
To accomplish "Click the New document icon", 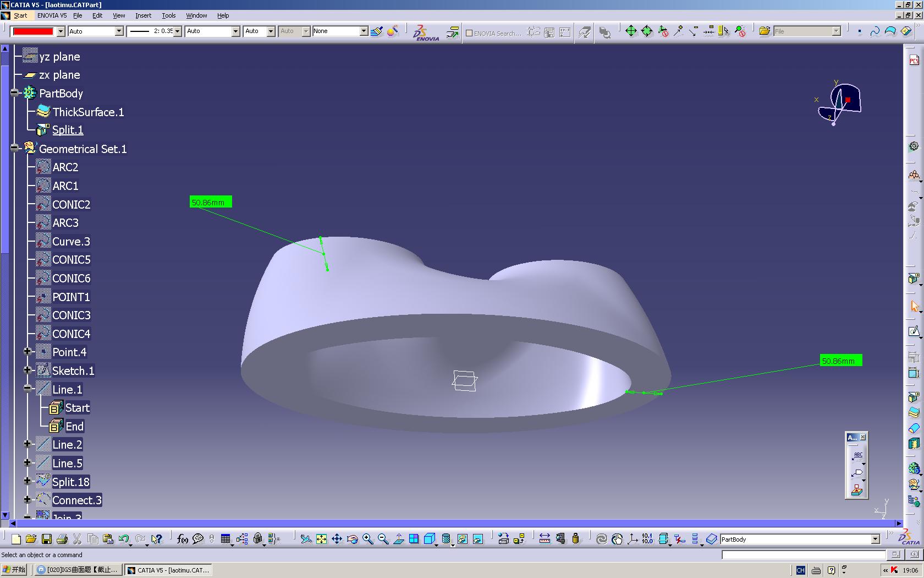I will click(15, 539).
